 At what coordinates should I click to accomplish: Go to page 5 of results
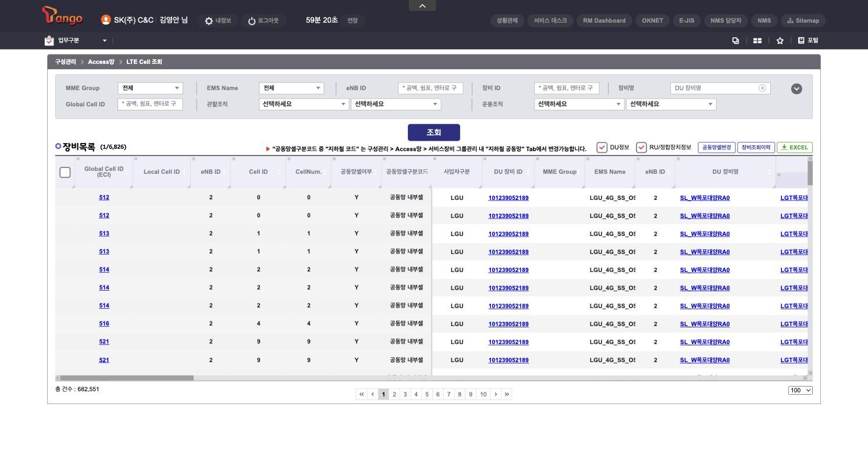tap(427, 394)
